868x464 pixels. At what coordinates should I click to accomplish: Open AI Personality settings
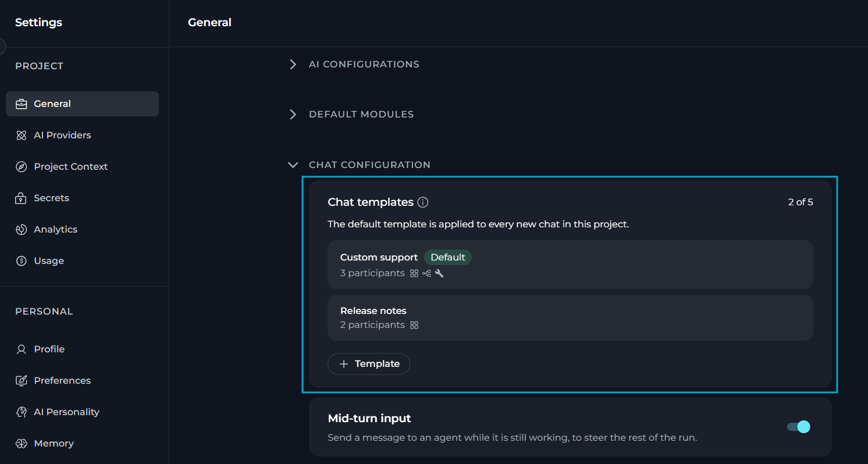(x=82, y=412)
